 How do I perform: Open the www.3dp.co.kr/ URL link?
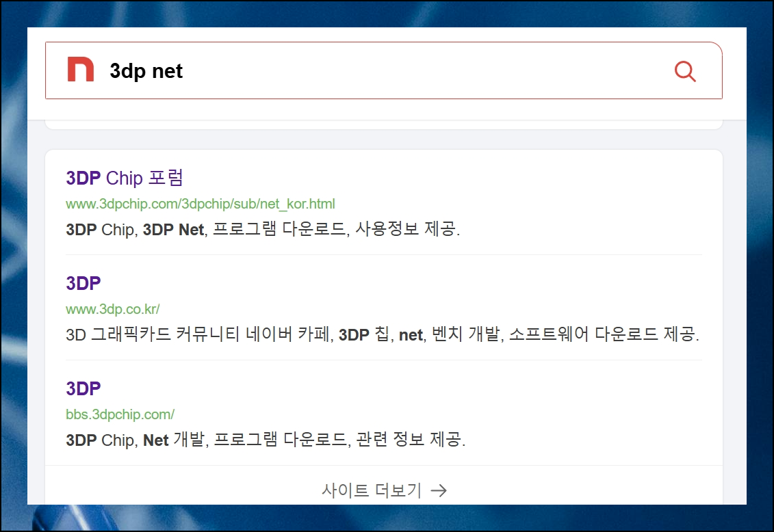tap(112, 309)
